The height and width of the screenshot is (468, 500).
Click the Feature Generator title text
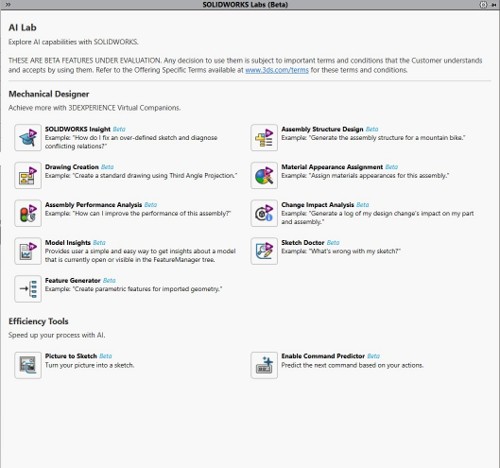[x=73, y=280]
